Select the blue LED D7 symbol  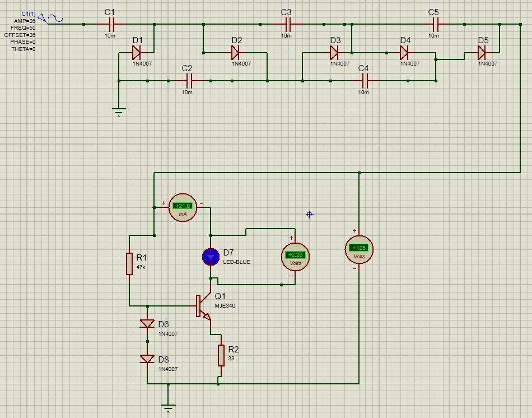point(211,257)
